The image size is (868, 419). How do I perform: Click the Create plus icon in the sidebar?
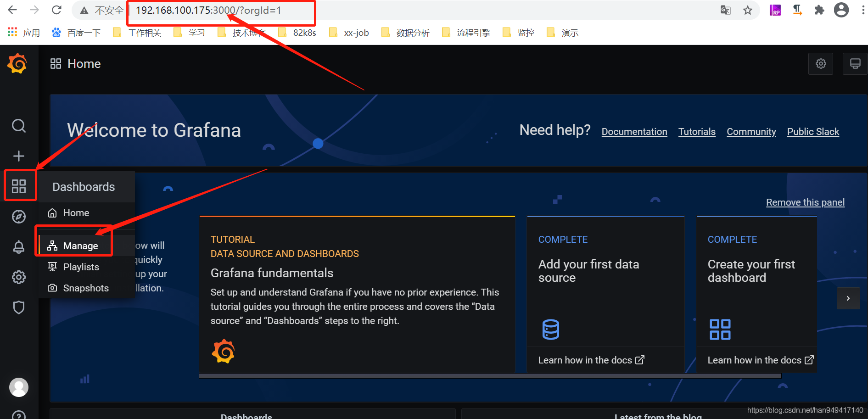tap(19, 156)
